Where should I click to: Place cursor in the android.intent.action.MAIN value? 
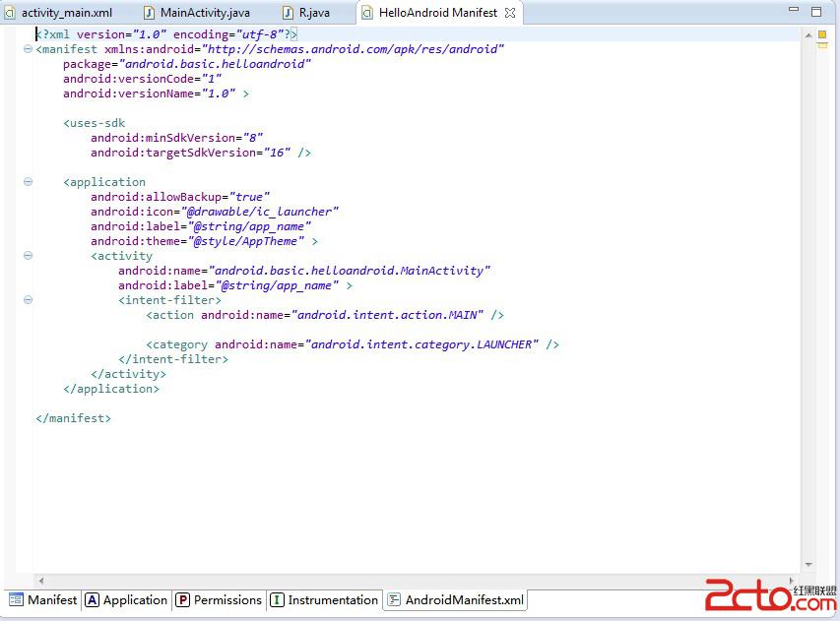coord(384,315)
